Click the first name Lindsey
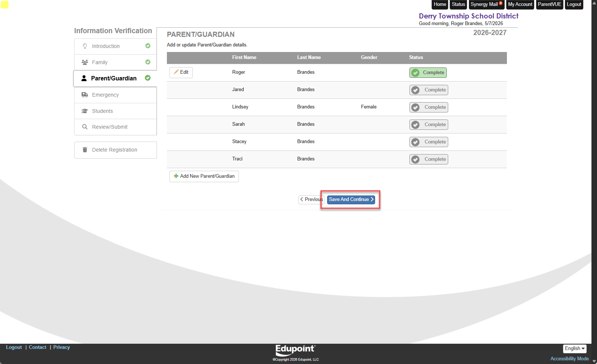The image size is (597, 364). click(240, 107)
